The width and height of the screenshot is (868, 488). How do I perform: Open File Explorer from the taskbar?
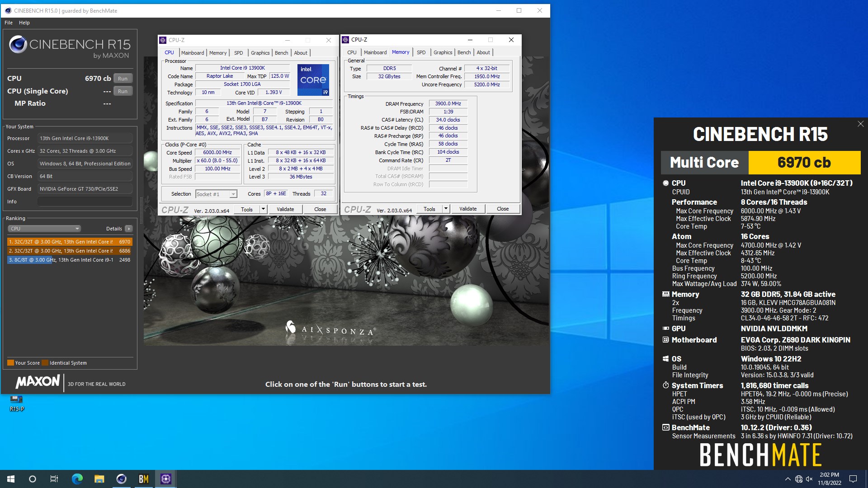pos(99,479)
